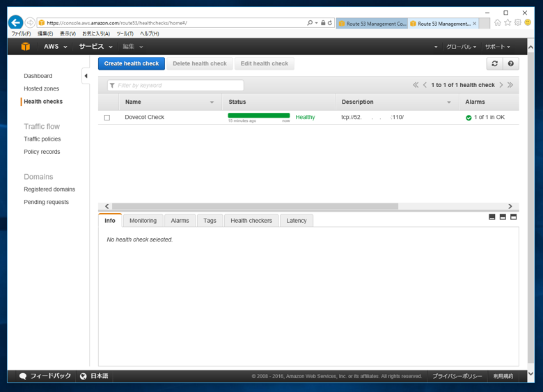Click the search magnifier icon in address bar
The image size is (543, 392).
click(310, 23)
